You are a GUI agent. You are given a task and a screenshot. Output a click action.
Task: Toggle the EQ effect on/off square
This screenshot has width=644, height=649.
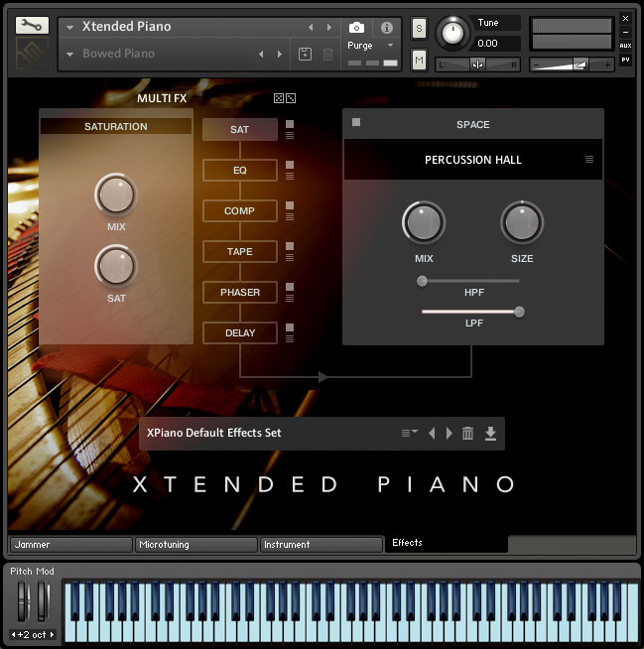click(290, 165)
